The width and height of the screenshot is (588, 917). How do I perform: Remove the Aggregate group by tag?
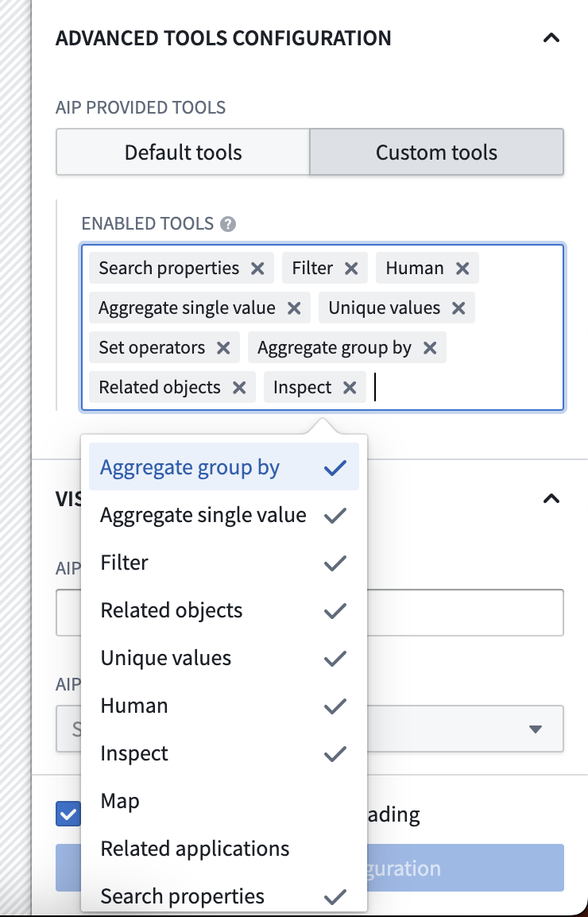coord(429,348)
